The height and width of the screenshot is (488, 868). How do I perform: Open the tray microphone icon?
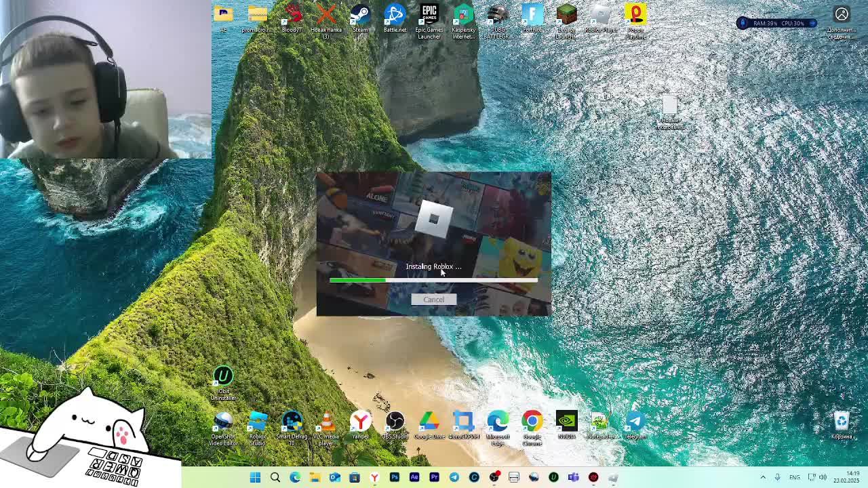tap(778, 478)
